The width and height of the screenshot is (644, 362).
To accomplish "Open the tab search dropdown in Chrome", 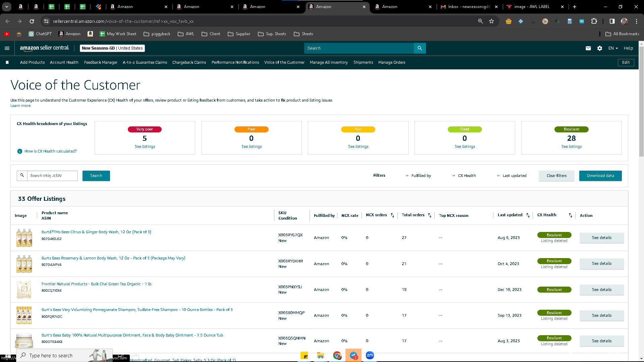I will (7, 7).
